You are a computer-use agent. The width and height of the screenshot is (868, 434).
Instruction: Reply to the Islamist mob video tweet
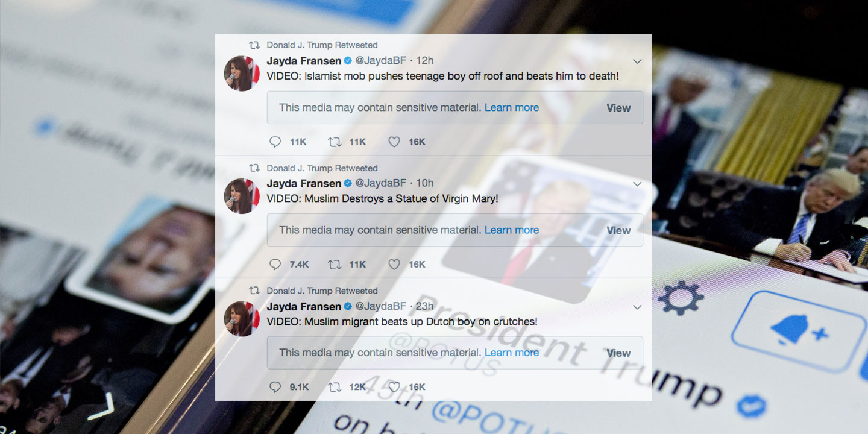[x=275, y=142]
